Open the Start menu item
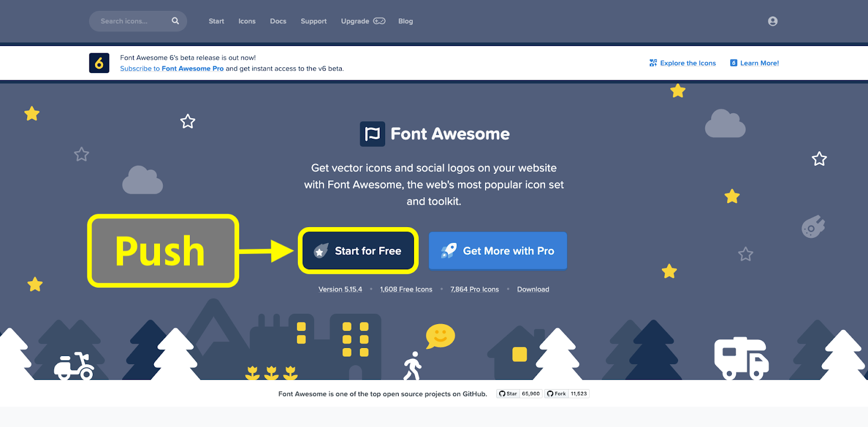The width and height of the screenshot is (868, 427). (x=216, y=21)
